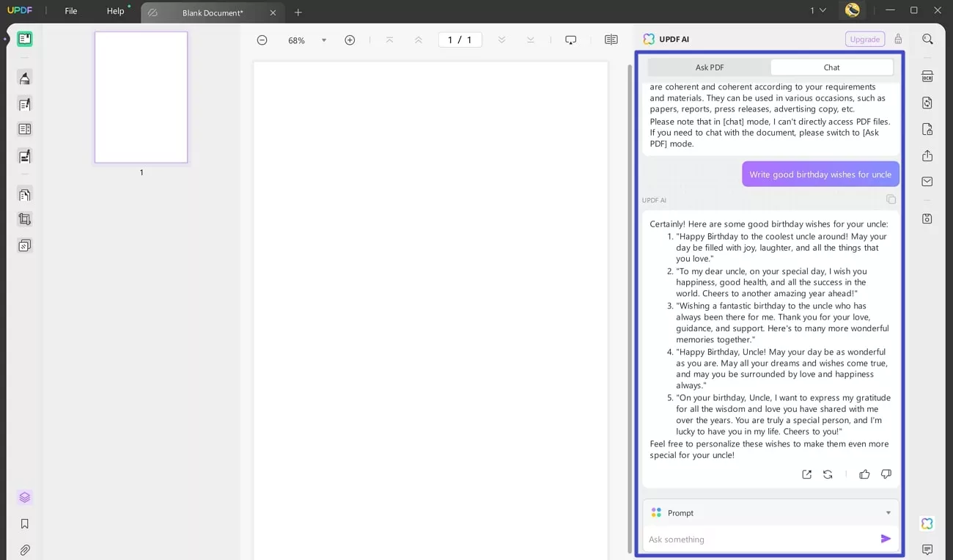The height and width of the screenshot is (560, 953).
Task: Click the zoom out minus icon
Action: tap(262, 40)
